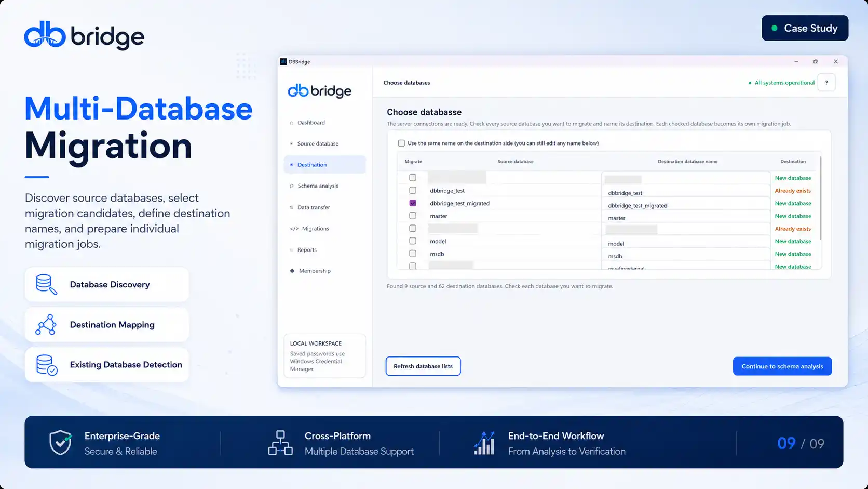Image resolution: width=868 pixels, height=489 pixels.
Task: Click the Membership diamond icon
Action: point(292,271)
